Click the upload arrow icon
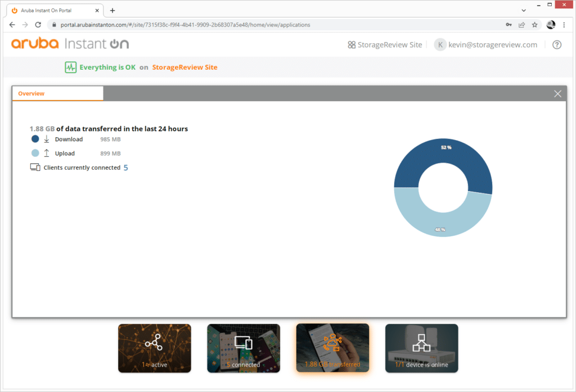 coord(47,153)
